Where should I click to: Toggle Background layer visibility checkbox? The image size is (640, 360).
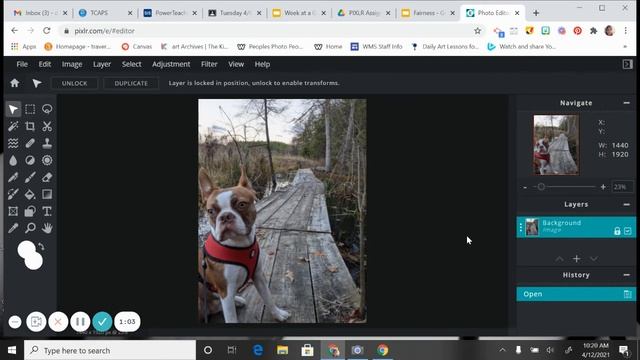(x=628, y=231)
